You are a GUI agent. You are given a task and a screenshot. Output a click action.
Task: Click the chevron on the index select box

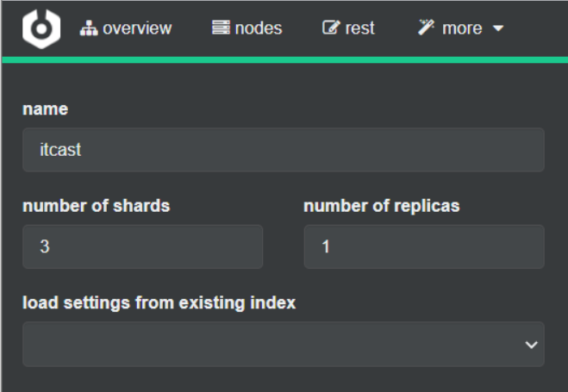coord(530,344)
